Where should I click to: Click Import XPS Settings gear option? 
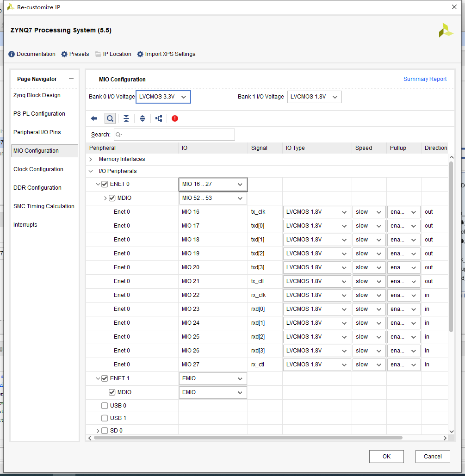(166, 54)
